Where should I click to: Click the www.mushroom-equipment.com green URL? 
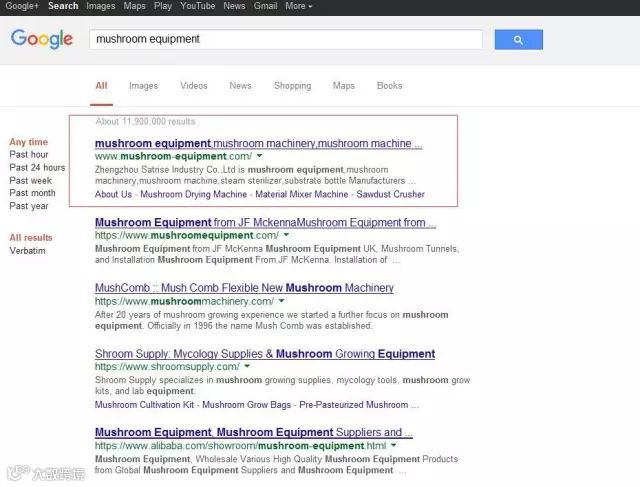[x=173, y=156]
